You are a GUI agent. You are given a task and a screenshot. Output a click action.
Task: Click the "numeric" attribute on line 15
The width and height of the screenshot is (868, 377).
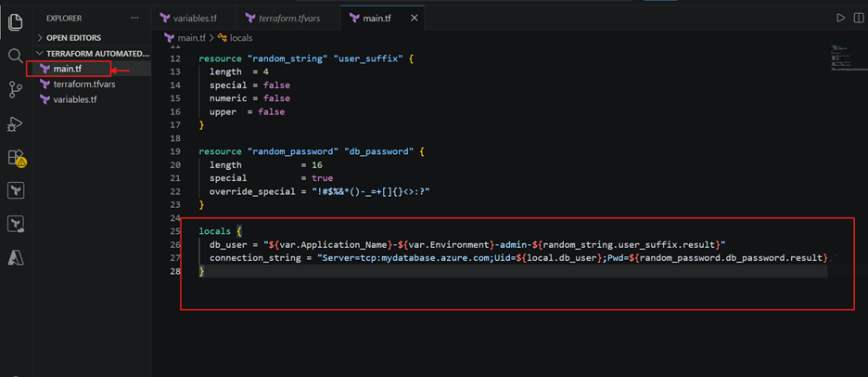228,98
